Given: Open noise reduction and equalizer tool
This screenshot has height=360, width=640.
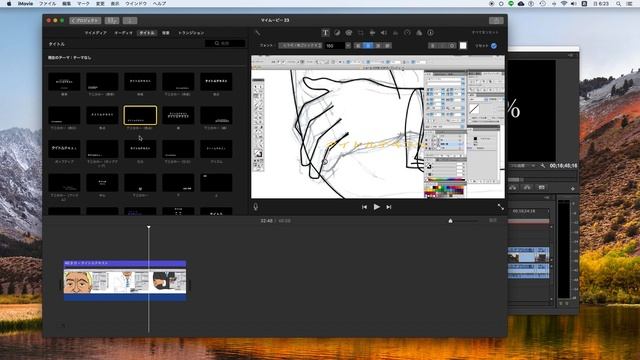Looking at the screenshot, I should point(396,33).
